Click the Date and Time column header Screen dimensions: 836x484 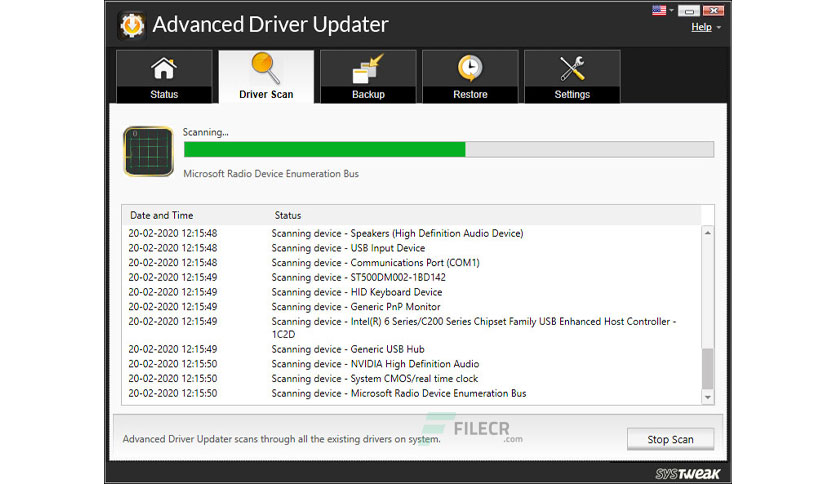pos(162,215)
